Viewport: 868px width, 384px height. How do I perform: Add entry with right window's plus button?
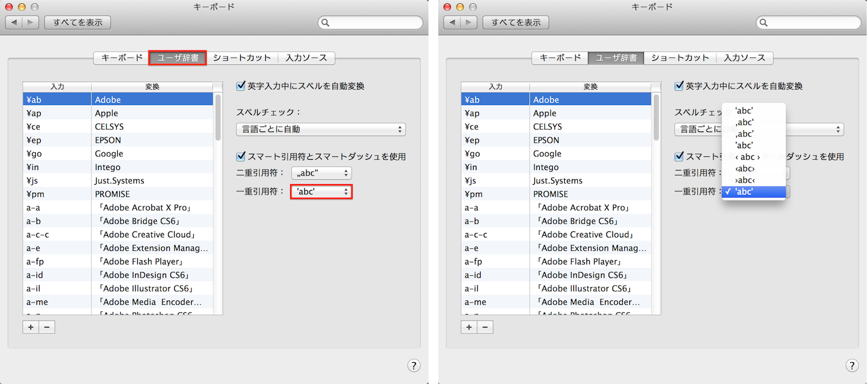coord(469,327)
